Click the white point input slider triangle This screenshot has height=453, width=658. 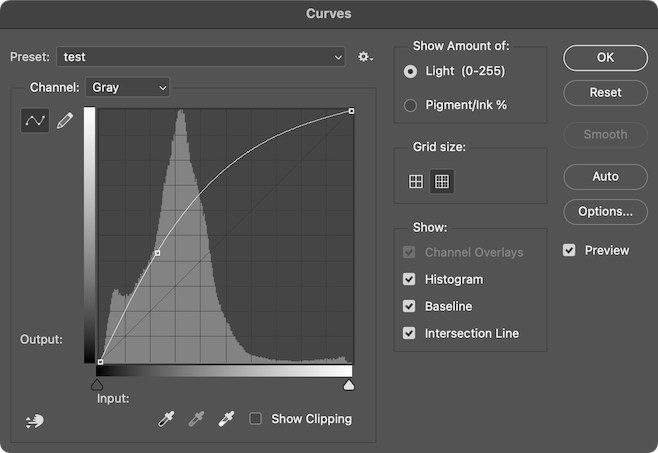pos(348,384)
